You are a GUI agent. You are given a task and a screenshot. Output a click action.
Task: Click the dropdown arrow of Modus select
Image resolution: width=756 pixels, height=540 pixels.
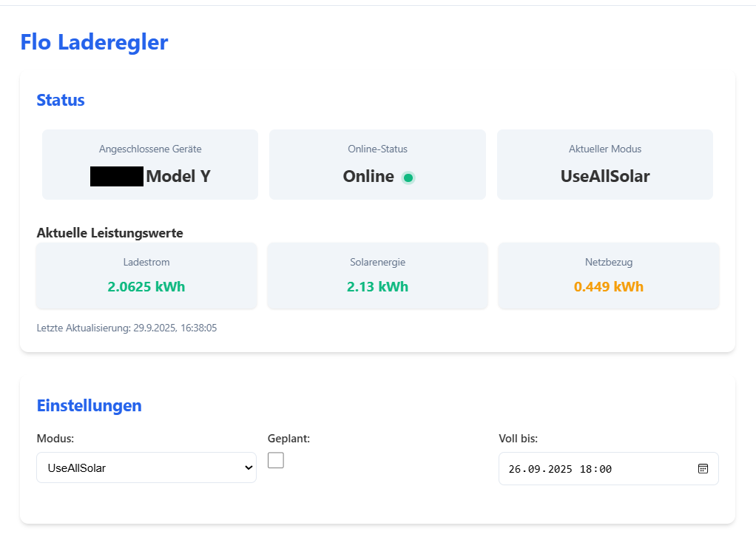pyautogui.click(x=248, y=468)
